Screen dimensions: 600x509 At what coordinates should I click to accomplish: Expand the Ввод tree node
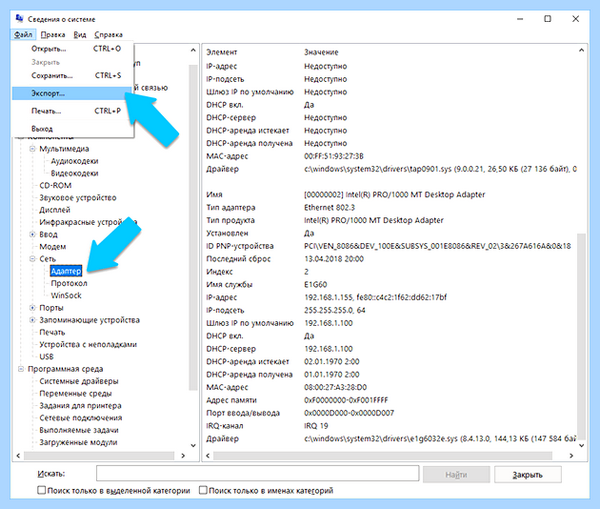[x=33, y=234]
